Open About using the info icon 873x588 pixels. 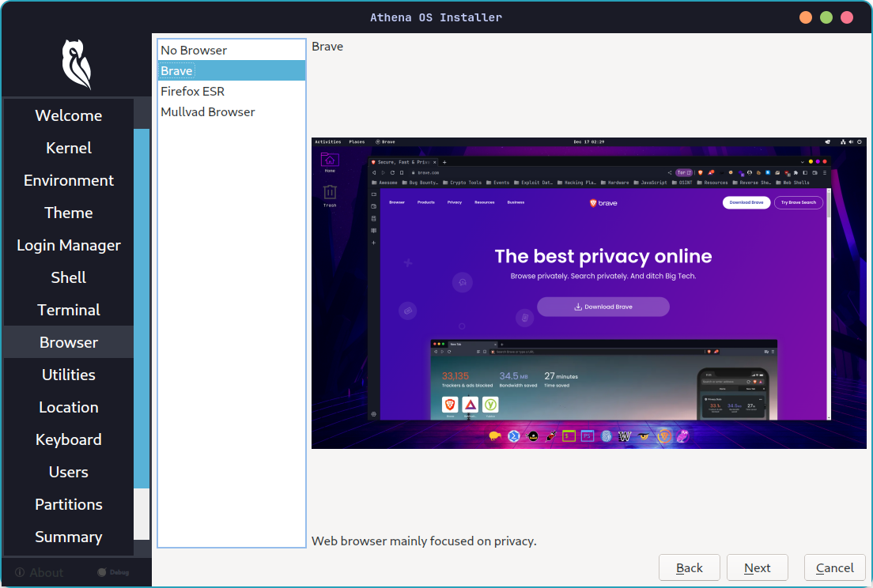(19, 572)
